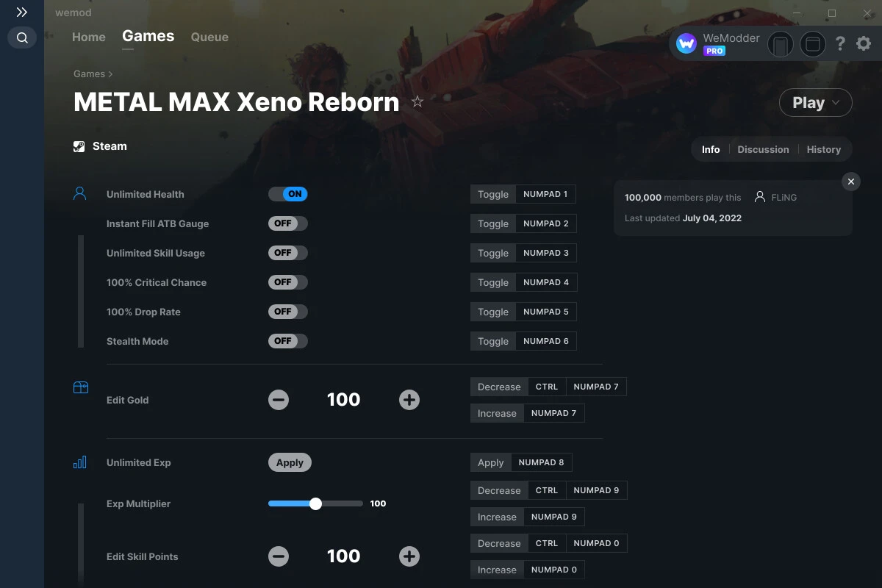Click the controller icon beside WeModder profile
The image size is (882, 588).
781,44
